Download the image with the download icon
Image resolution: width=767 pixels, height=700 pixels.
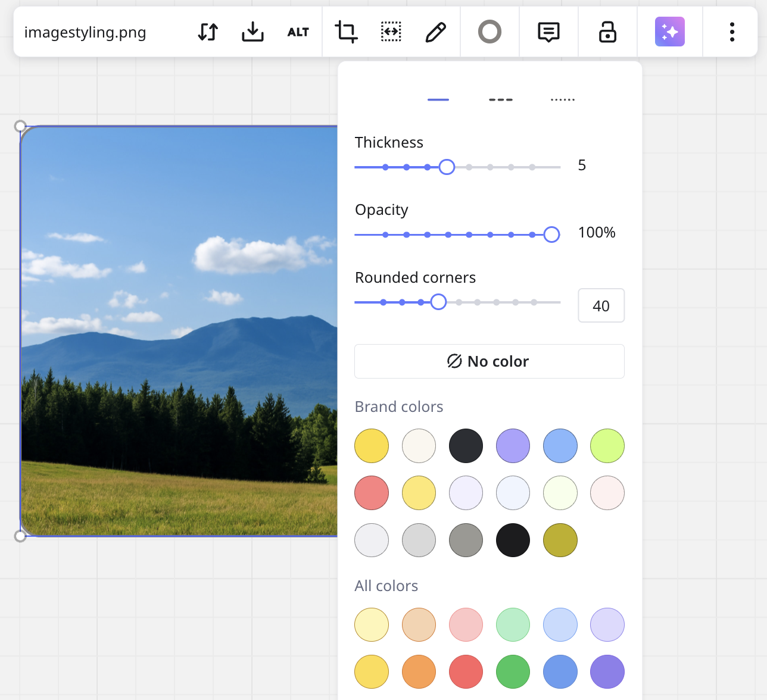click(252, 32)
